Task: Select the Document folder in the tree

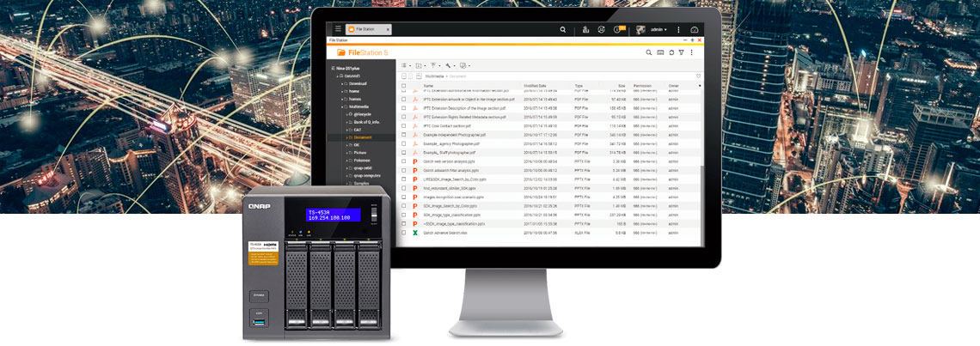Action: tap(364, 137)
